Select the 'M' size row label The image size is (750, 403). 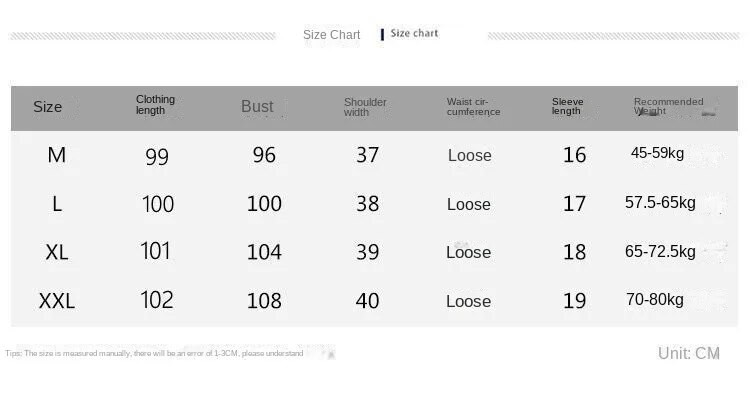point(56,155)
